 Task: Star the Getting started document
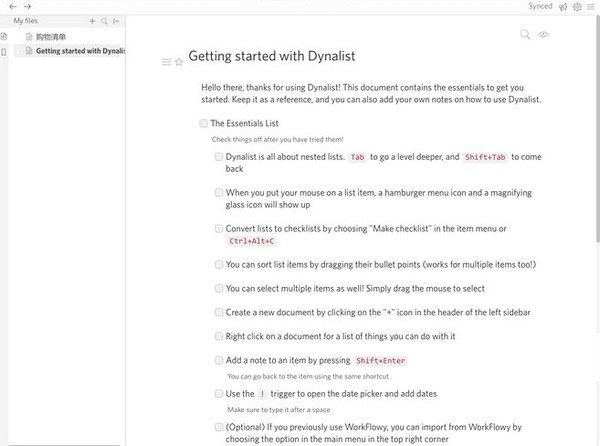179,62
